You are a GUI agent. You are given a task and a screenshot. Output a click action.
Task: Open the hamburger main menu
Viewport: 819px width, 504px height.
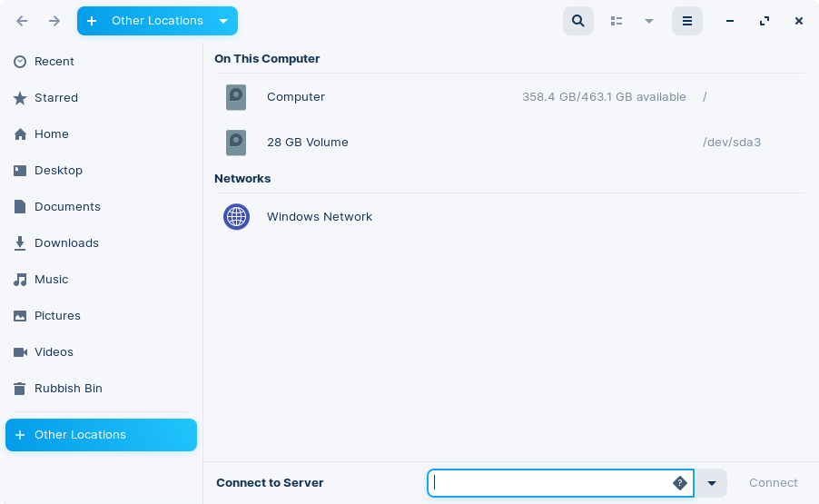(x=687, y=21)
